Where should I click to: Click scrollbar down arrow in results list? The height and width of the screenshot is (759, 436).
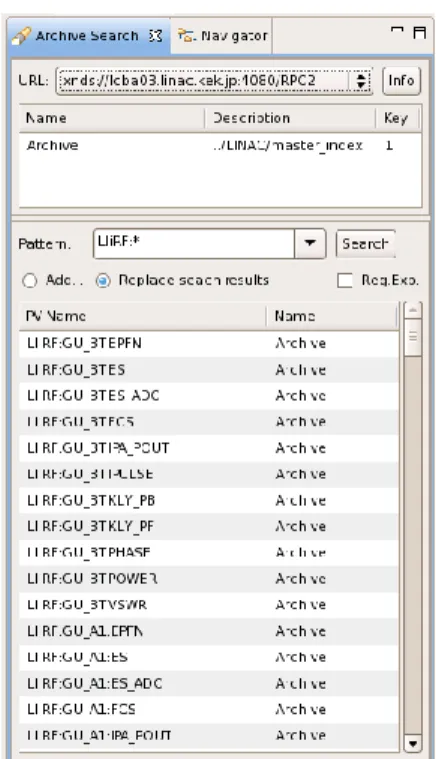pyautogui.click(x=413, y=743)
